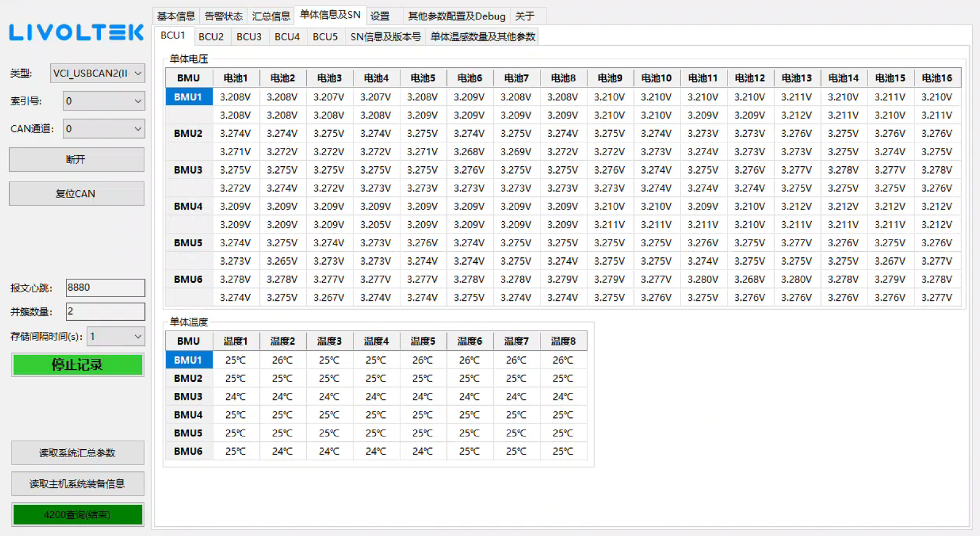Screen dimensions: 980x536
Task: Open the 类型 device type dropdown
Action: pyautogui.click(x=97, y=73)
